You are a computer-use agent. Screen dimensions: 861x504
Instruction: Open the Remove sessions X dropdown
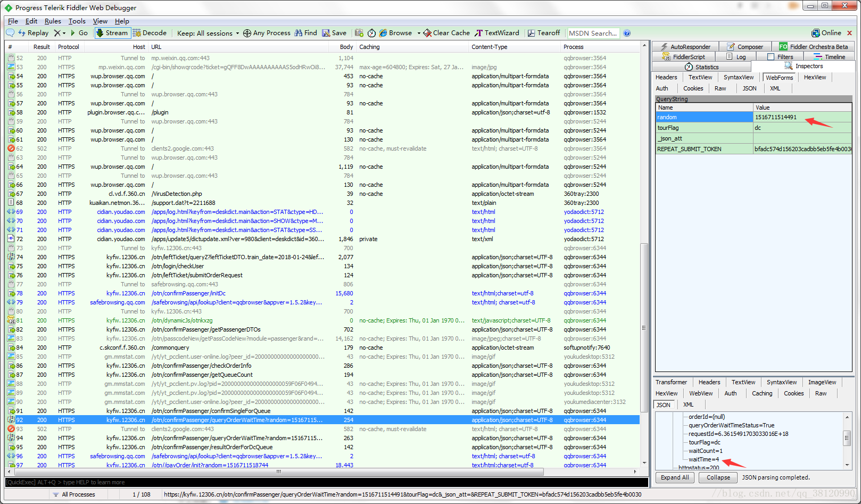60,33
